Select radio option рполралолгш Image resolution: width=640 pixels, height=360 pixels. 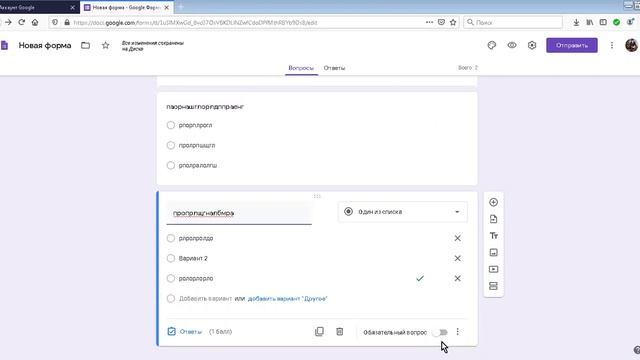[x=171, y=165]
